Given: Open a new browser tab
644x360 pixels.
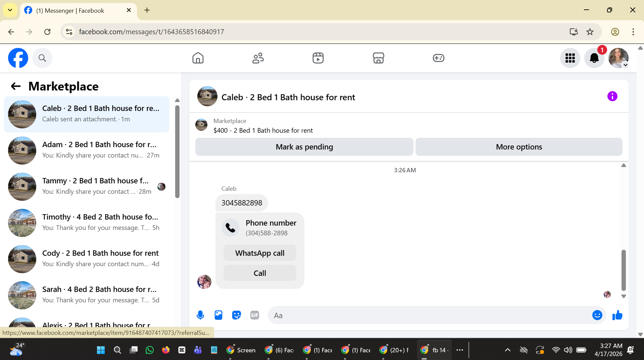Looking at the screenshot, I should [147, 10].
